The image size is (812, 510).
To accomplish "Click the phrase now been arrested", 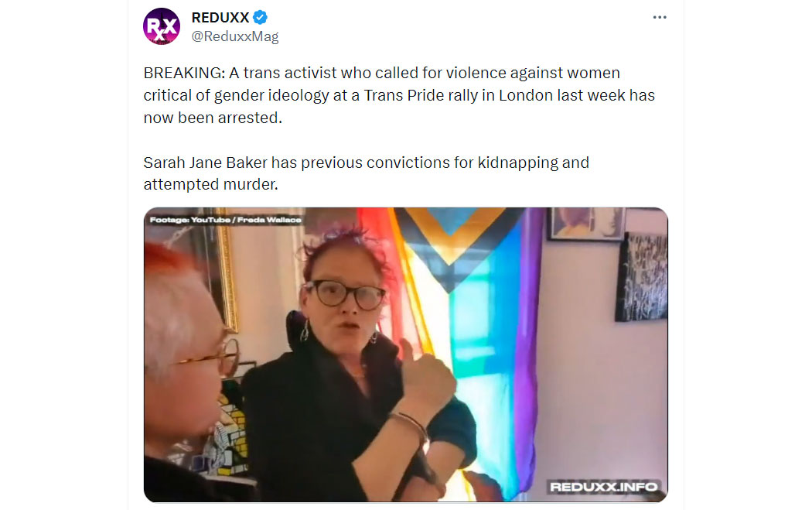I will (x=213, y=118).
